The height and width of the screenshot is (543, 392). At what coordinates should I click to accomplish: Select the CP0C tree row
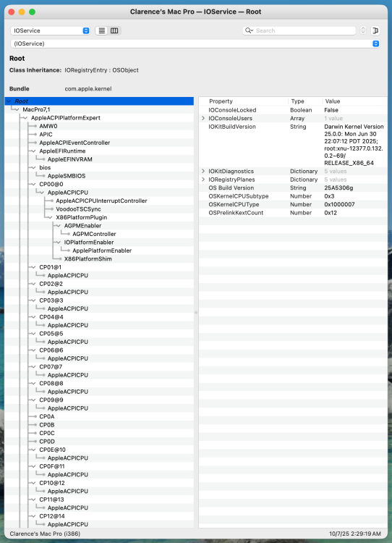(100, 433)
